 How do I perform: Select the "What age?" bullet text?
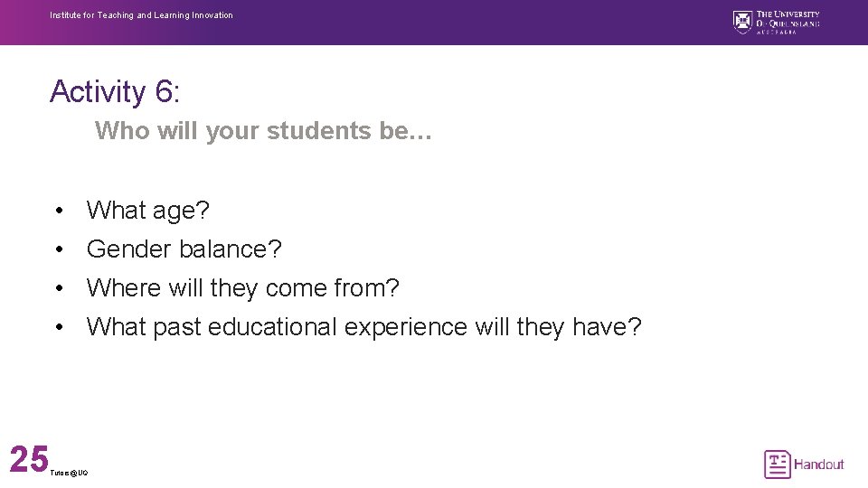(148, 211)
